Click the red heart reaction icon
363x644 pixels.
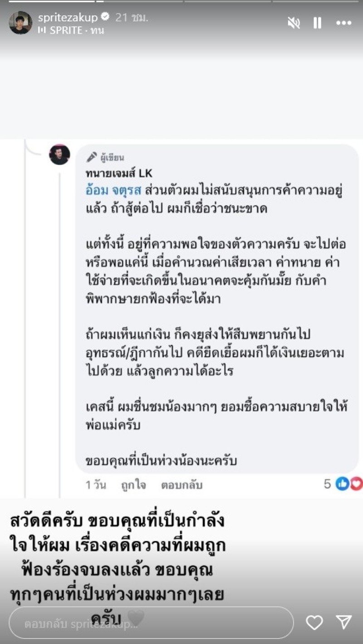tap(357, 485)
